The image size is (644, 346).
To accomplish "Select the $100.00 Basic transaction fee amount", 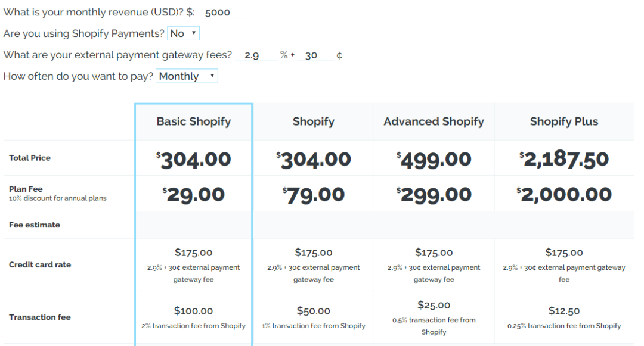I will pos(194,311).
